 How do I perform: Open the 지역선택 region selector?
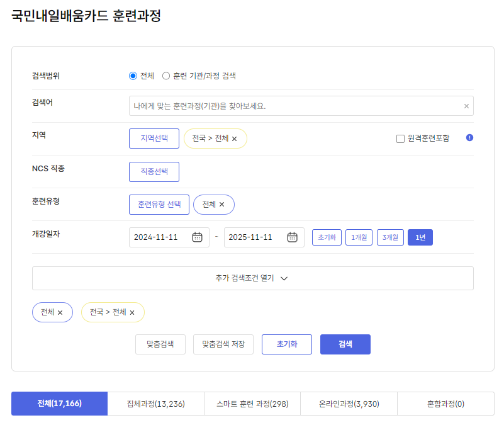pos(154,137)
